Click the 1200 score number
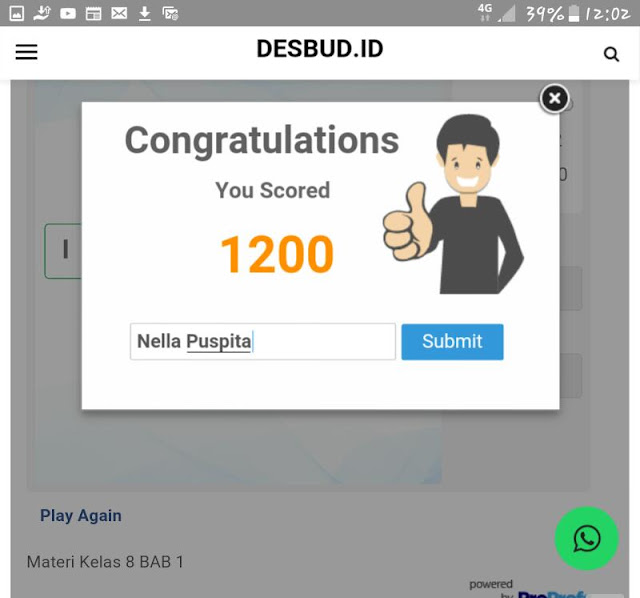 coord(277,254)
